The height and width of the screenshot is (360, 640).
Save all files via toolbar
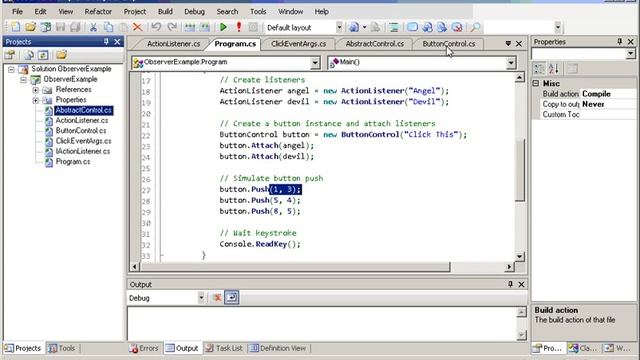pos(75,27)
